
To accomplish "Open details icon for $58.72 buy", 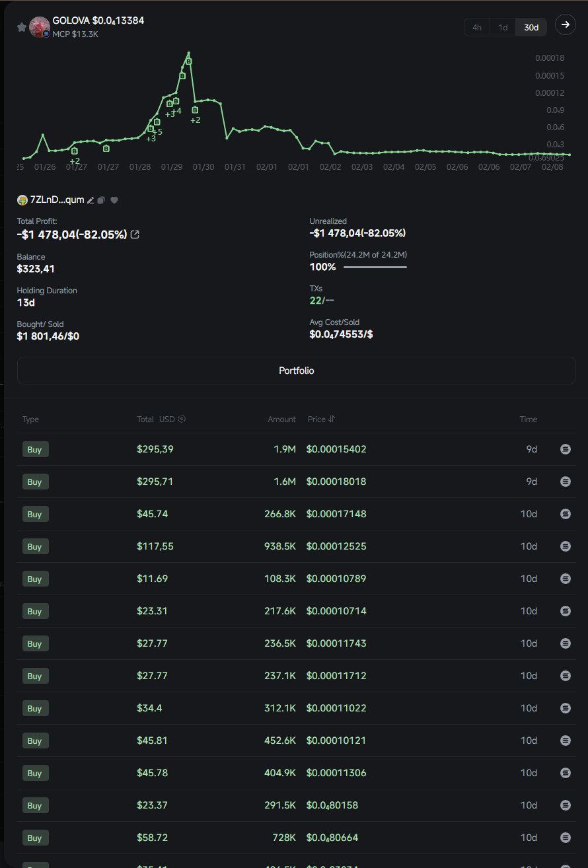I will pyautogui.click(x=565, y=838).
